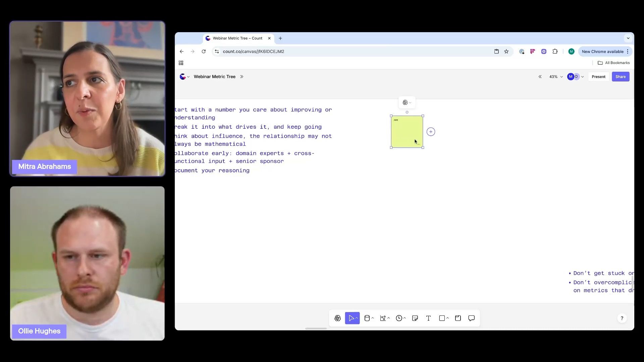The image size is (644, 362).
Task: Select the pointer select tool
Action: pos(351,318)
